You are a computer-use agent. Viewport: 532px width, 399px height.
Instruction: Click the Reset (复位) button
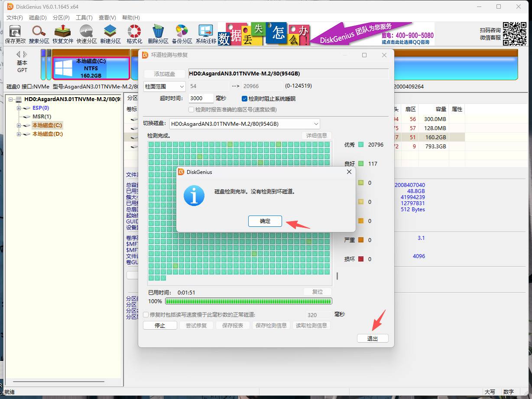coord(318,292)
